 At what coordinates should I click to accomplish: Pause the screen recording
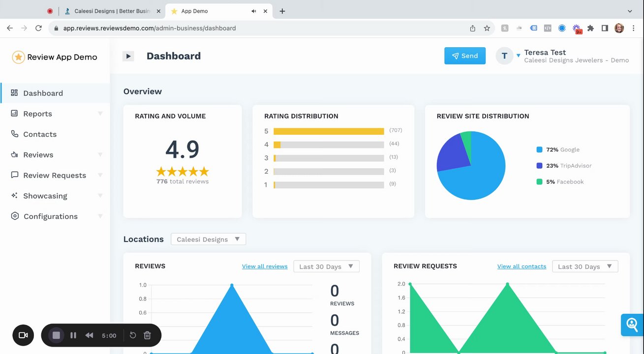(x=73, y=335)
